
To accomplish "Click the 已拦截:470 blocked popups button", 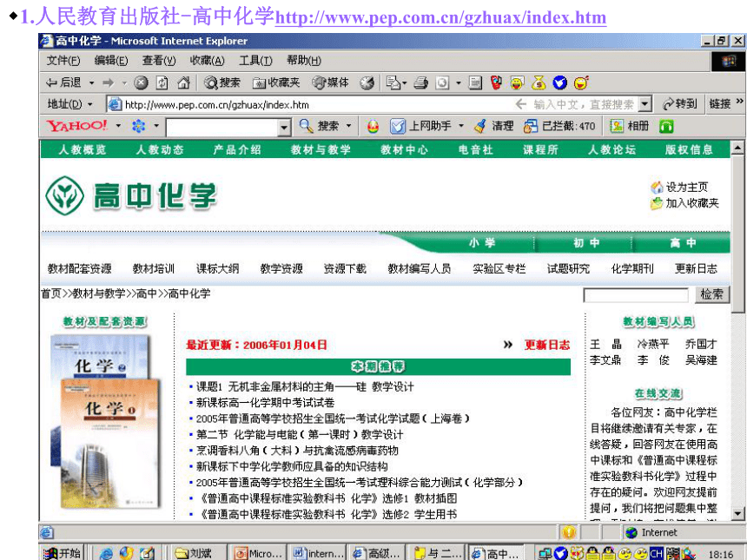I will (x=559, y=126).
